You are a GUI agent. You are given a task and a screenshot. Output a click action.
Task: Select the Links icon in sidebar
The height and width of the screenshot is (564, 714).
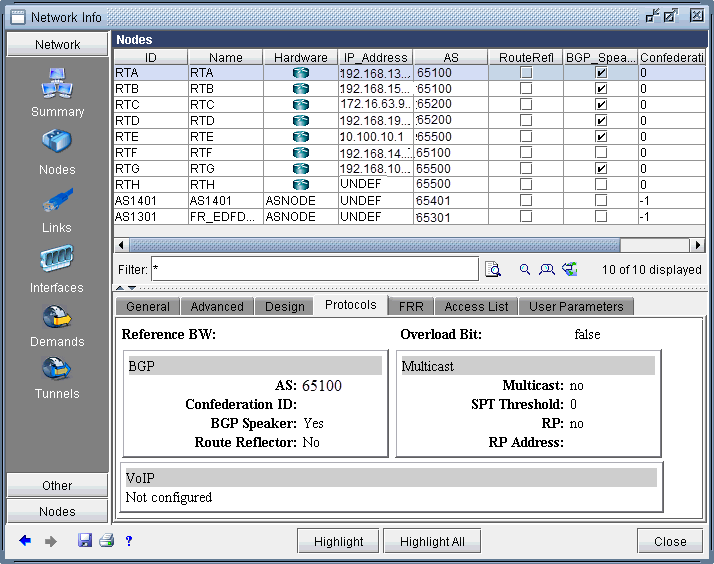(x=57, y=207)
